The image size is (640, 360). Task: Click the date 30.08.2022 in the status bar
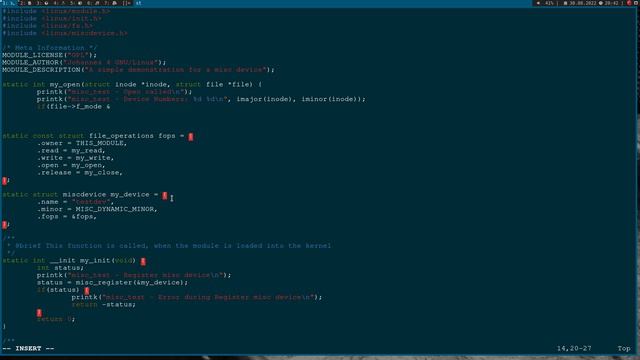pos(583,3)
